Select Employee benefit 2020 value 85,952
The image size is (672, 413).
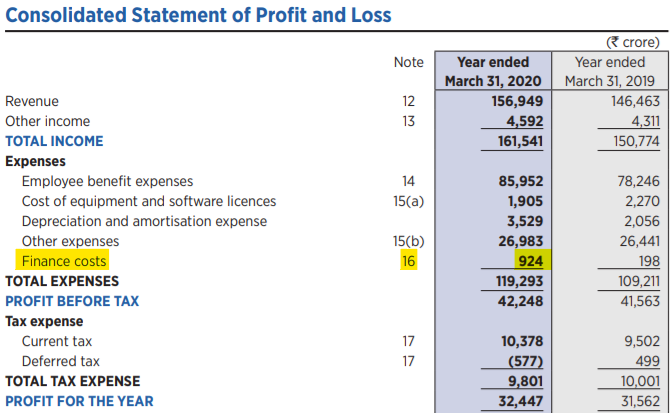521,181
